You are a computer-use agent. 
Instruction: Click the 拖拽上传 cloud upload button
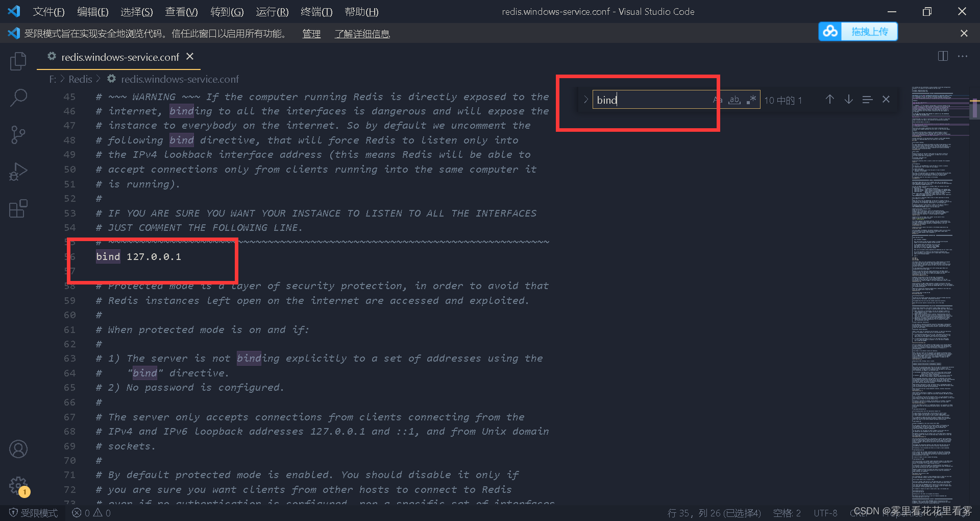tap(858, 32)
